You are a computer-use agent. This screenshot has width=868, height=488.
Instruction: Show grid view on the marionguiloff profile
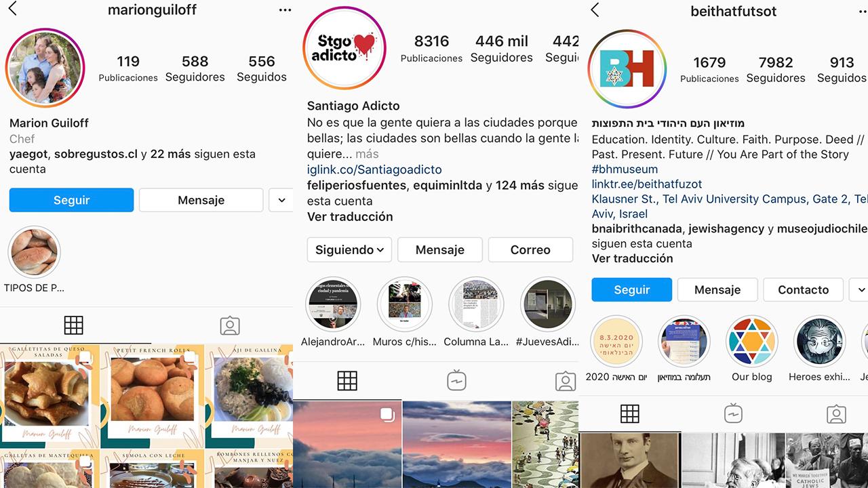73,325
